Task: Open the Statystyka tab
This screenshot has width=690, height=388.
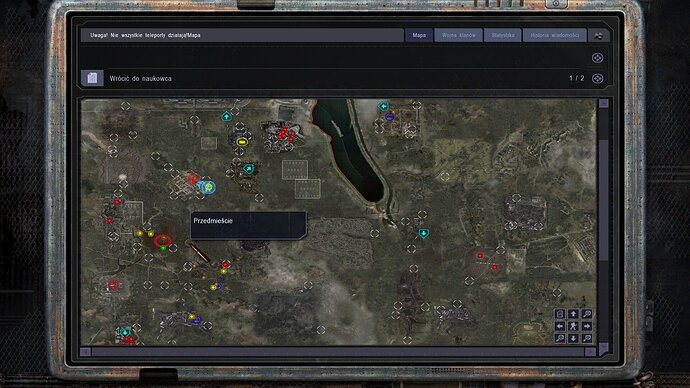Action: (503, 35)
